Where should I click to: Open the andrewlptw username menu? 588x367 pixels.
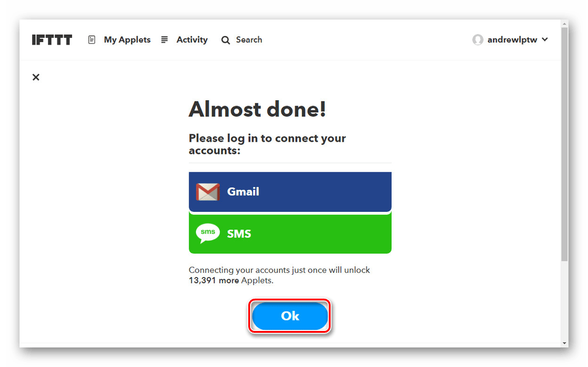[512, 40]
